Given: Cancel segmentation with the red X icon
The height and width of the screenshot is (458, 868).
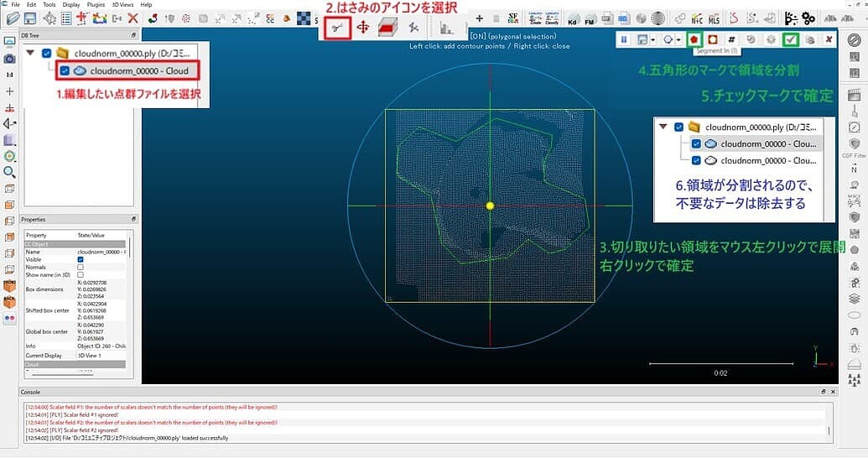Looking at the screenshot, I should pos(829,39).
